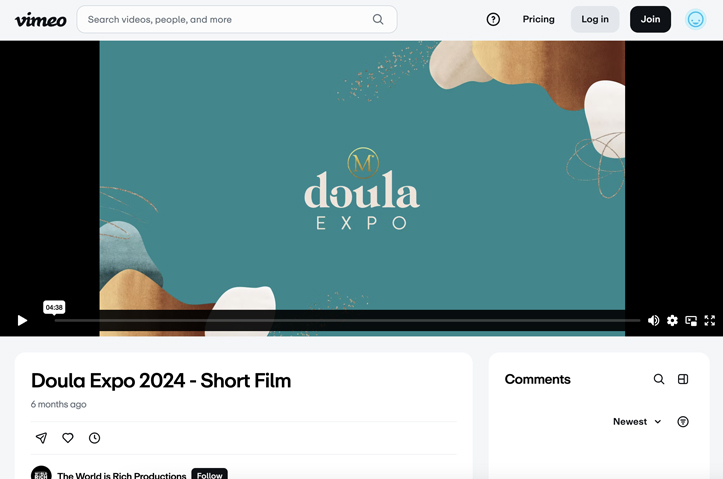Screen dimensions: 723x479
Task: Enable picture-in-picture mode icon
Action: click(691, 320)
